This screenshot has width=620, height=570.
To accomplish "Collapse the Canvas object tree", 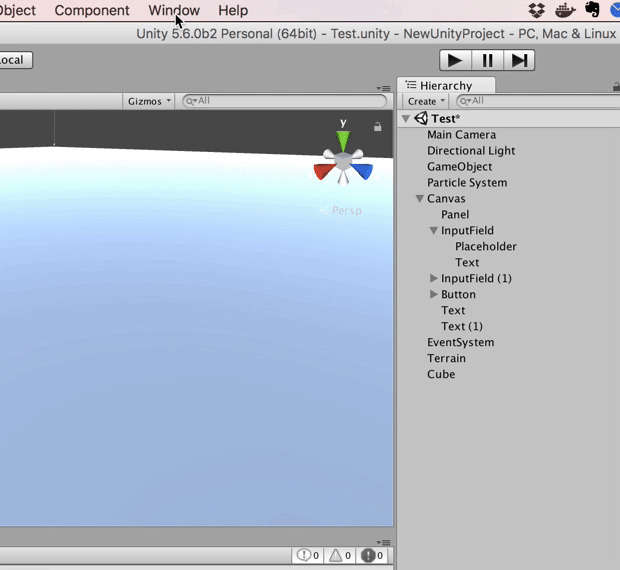I will [x=420, y=198].
